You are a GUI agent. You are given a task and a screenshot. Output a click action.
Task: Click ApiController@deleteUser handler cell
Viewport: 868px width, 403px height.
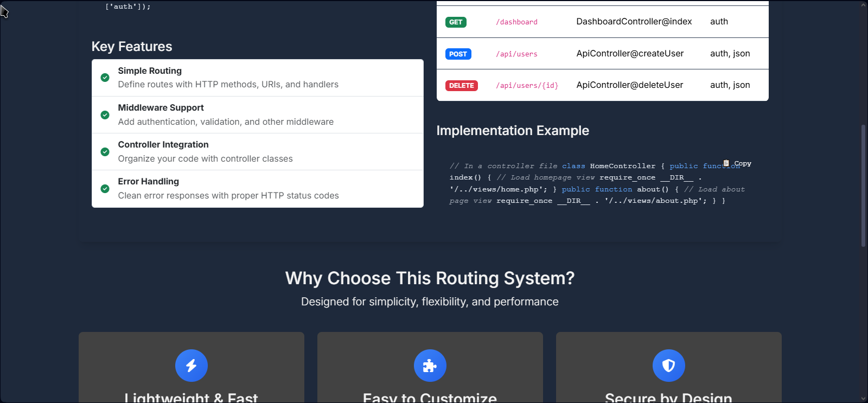(x=629, y=85)
